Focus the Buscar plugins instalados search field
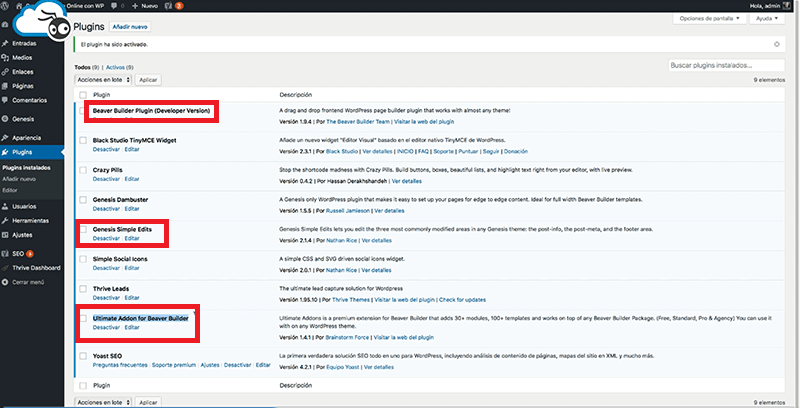Viewport: 800px width, 408px height. click(x=726, y=65)
